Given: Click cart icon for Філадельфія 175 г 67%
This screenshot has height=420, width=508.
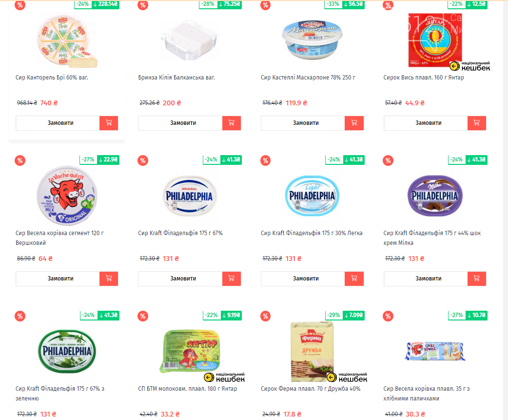Looking at the screenshot, I should 231,279.
